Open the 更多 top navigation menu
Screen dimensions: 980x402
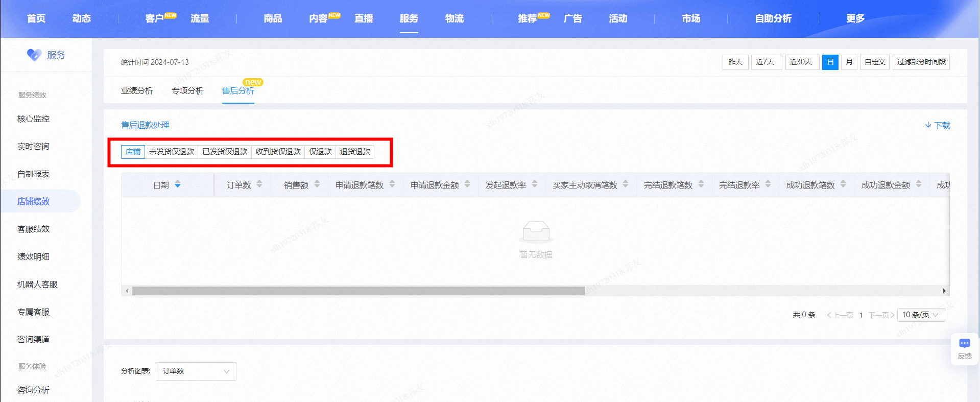pos(855,18)
